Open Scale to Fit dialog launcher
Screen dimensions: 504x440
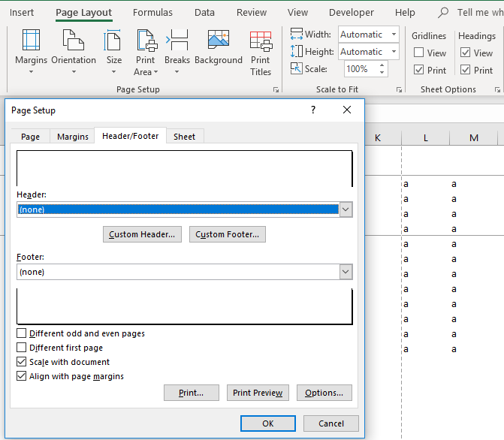click(x=399, y=89)
